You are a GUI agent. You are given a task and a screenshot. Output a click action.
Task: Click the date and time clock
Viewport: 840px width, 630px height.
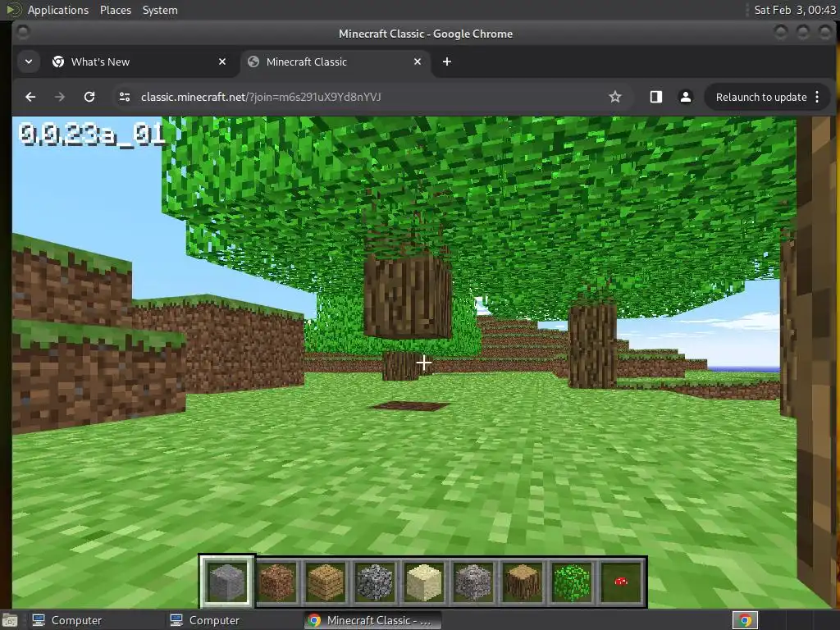(794, 10)
